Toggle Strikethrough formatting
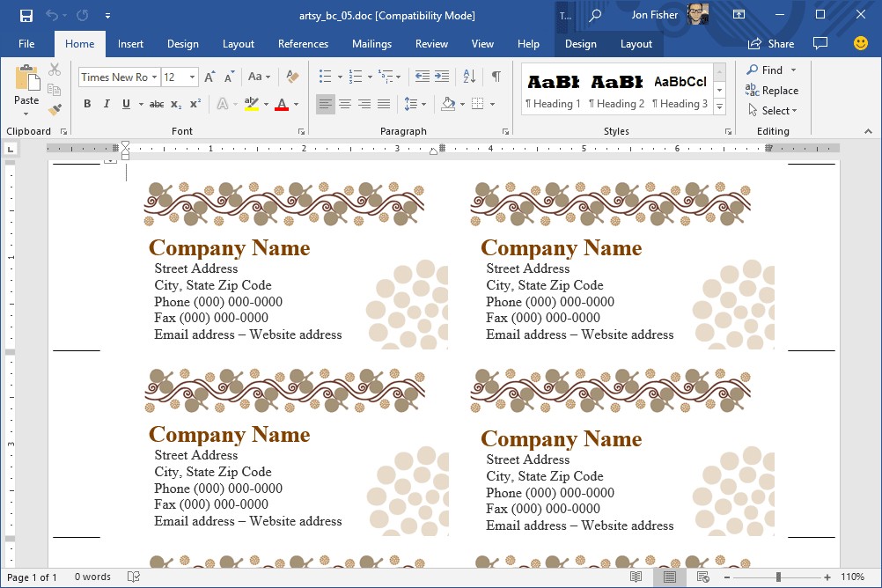Image resolution: width=882 pixels, height=588 pixels. pyautogui.click(x=157, y=104)
